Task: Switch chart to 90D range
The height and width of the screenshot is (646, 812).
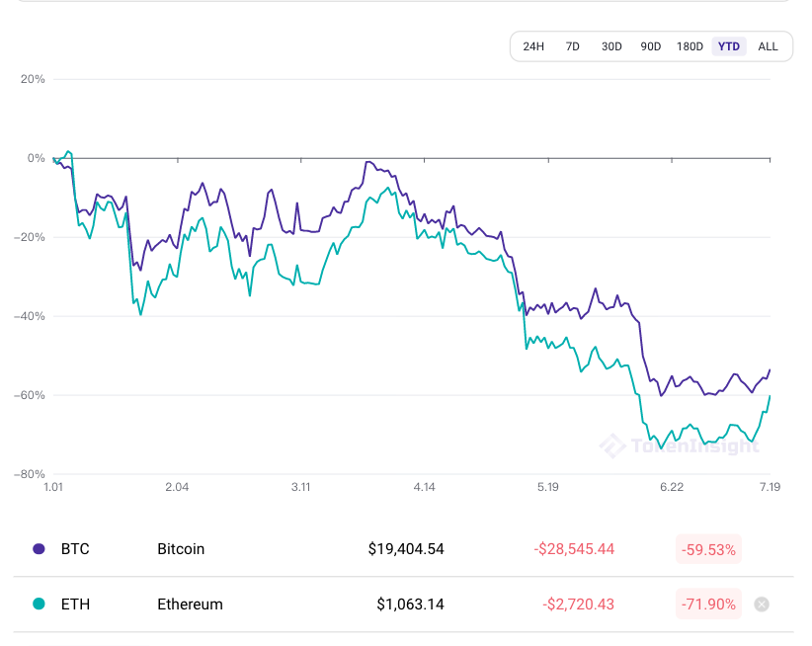Action: click(650, 46)
